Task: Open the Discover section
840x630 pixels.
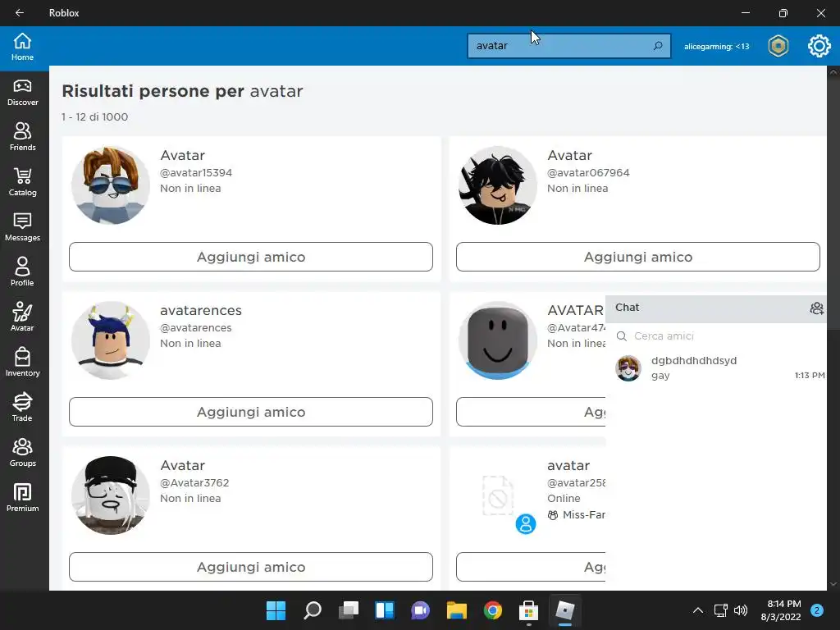Action: [22, 93]
